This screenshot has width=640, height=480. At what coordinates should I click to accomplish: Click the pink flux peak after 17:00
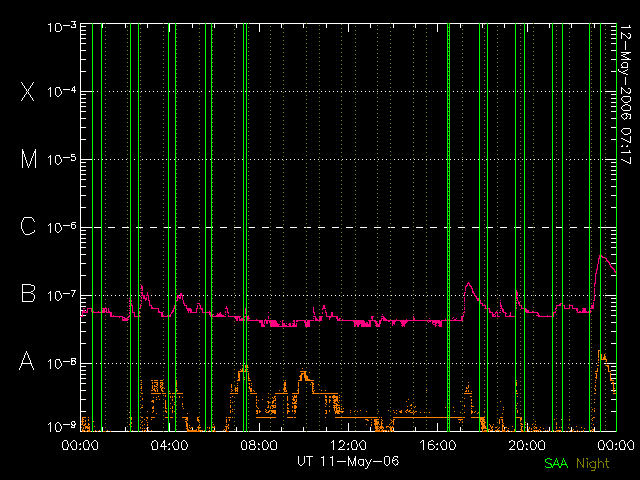point(469,283)
